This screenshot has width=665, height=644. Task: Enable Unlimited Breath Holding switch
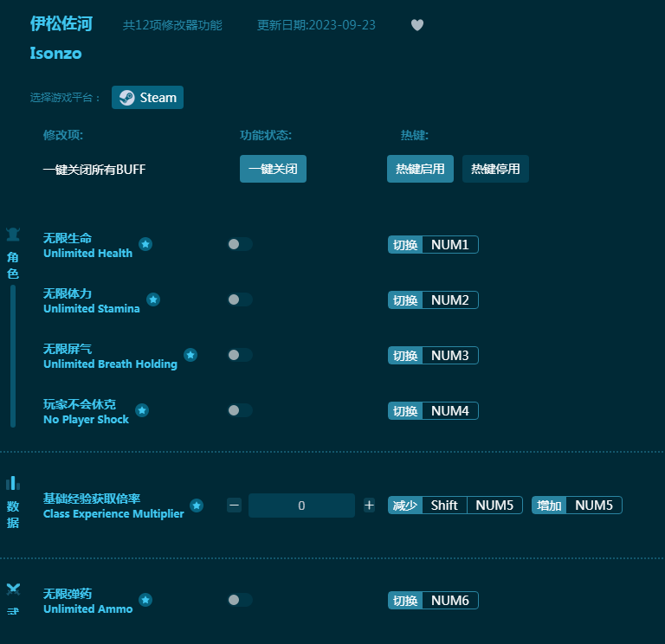[x=240, y=355]
